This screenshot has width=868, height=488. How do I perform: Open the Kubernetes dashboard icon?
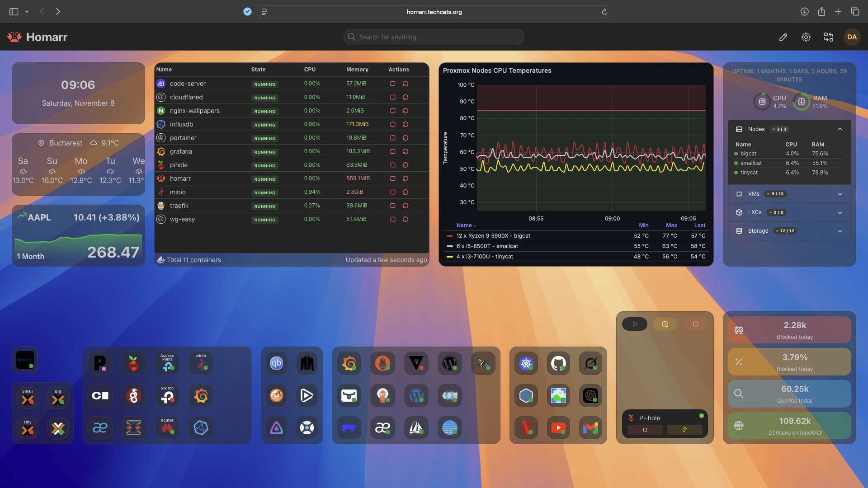526,363
